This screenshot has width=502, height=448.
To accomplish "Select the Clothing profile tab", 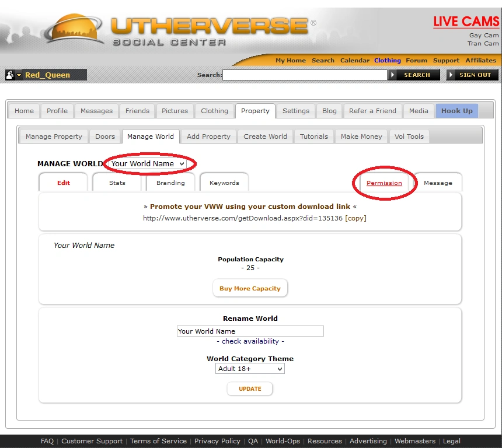I will coord(214,111).
